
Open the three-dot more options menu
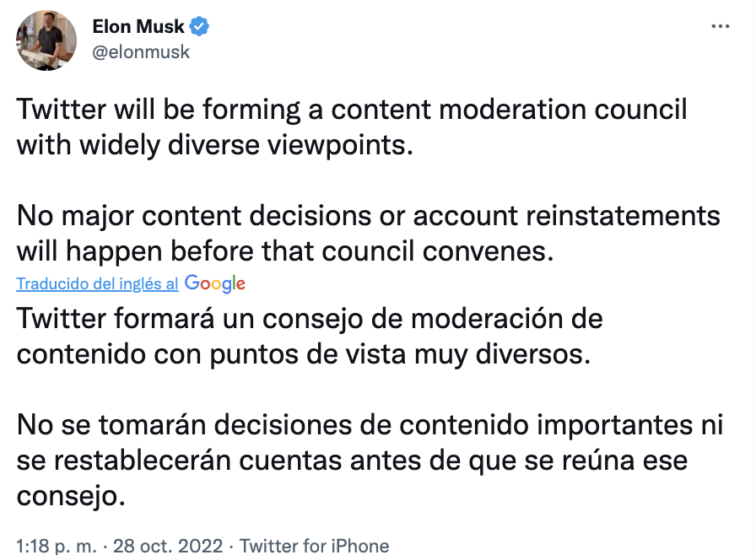pos(720,27)
